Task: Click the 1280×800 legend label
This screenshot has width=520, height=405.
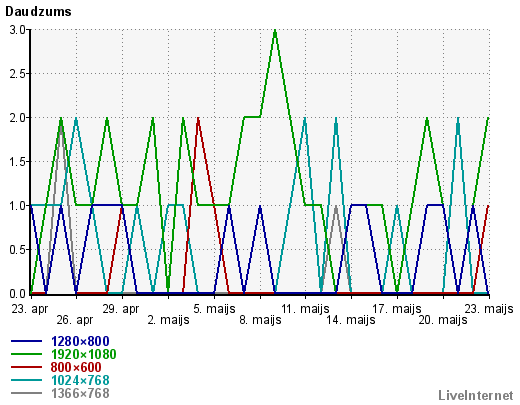Action: click(x=80, y=341)
